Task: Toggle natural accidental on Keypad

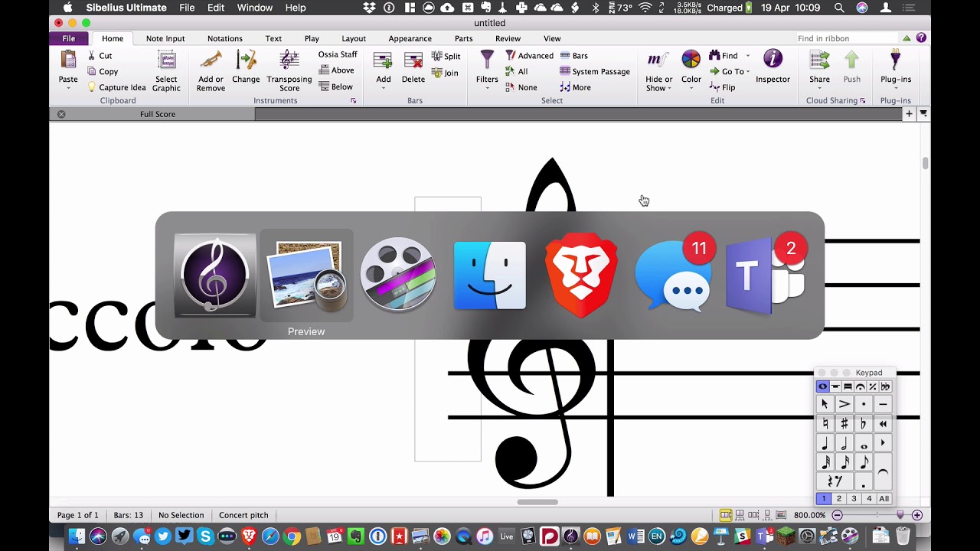Action: pyautogui.click(x=825, y=424)
